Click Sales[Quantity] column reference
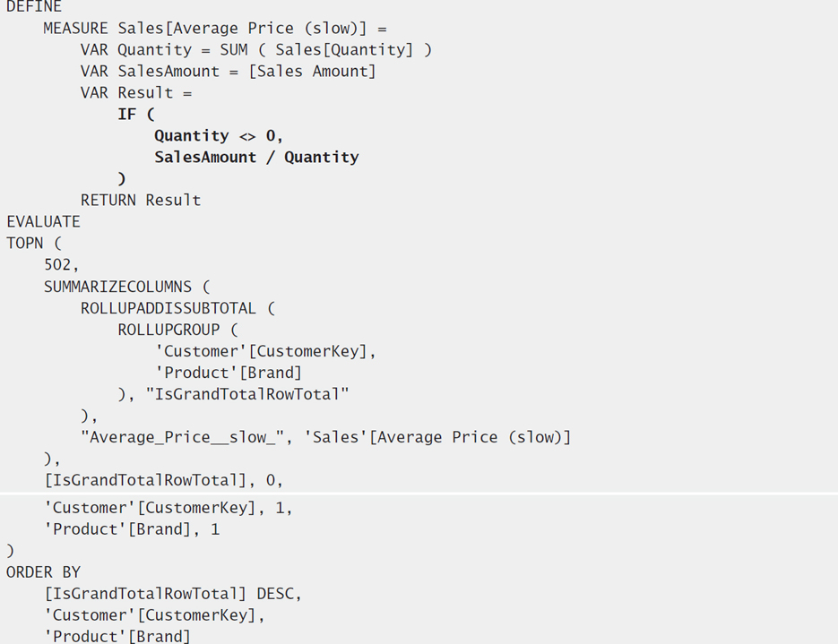 [344, 50]
